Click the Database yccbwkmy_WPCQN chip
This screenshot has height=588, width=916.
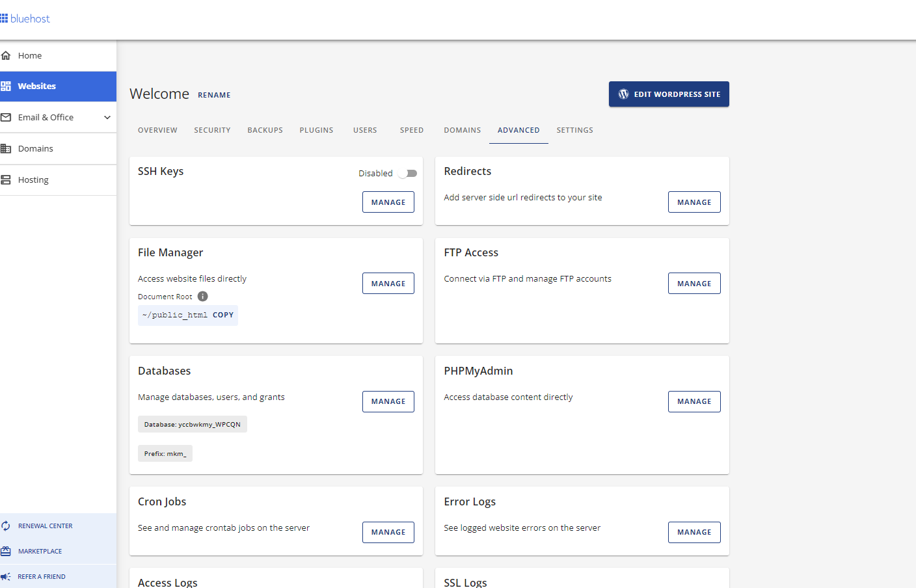coord(193,424)
